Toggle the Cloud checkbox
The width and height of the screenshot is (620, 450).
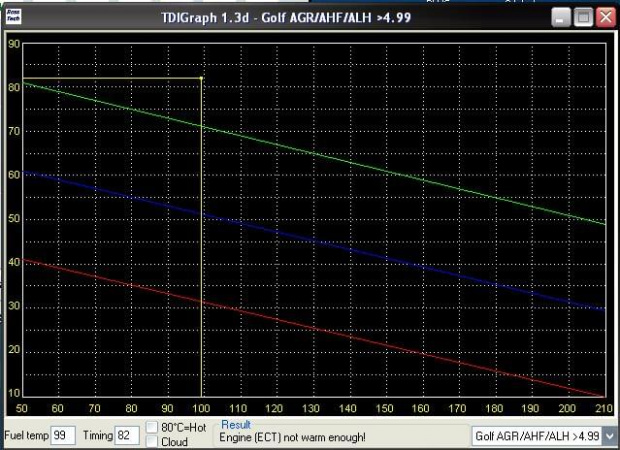click(152, 441)
